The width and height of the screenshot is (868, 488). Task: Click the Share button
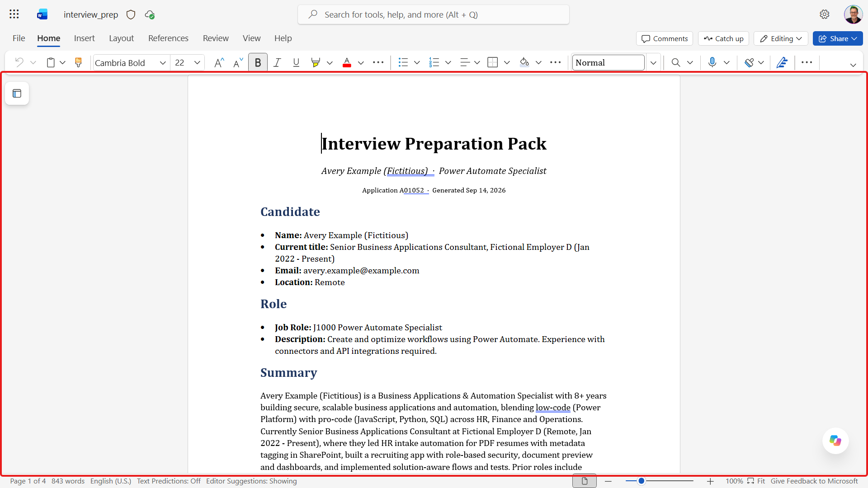pos(838,38)
